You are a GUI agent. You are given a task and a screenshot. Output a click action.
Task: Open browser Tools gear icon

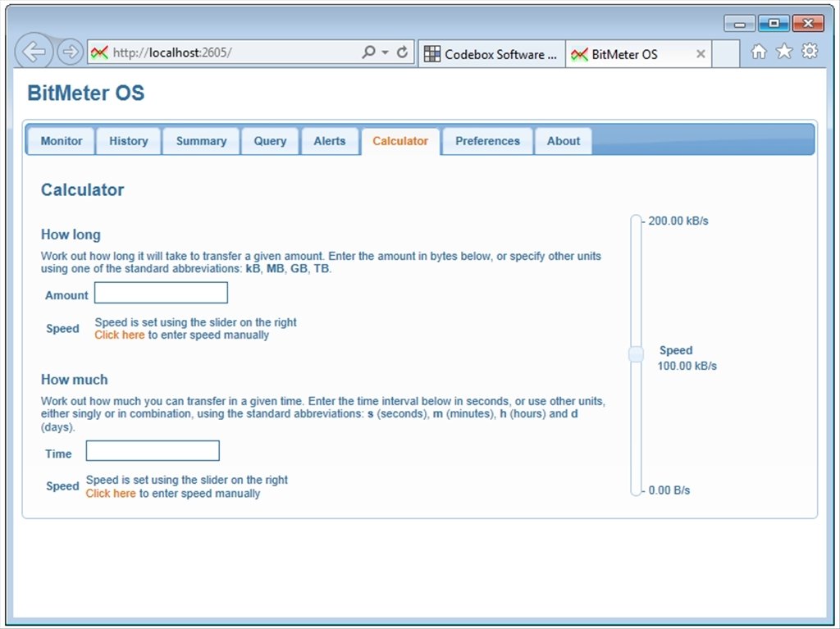810,52
